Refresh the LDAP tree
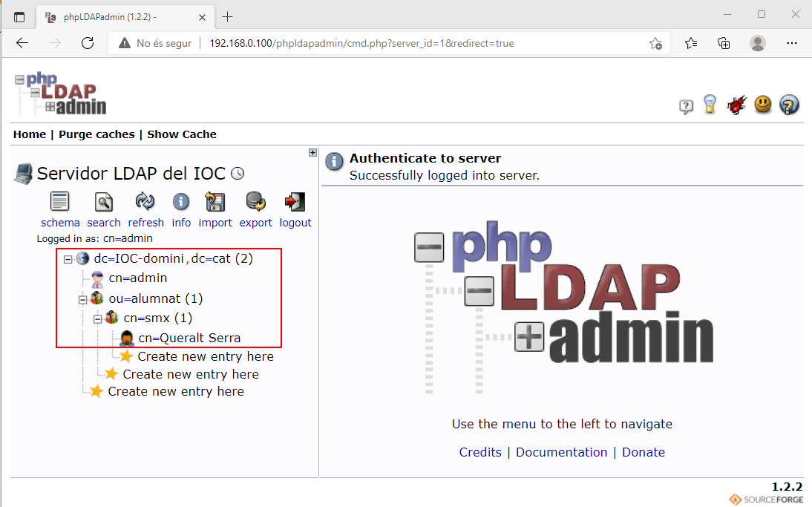Image resolution: width=812 pixels, height=507 pixels. [x=145, y=202]
